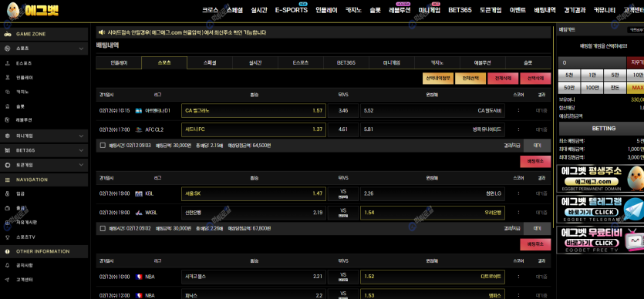
Task: Open 고객센터 paper-plane icon in sidebar
Action: click(8, 280)
